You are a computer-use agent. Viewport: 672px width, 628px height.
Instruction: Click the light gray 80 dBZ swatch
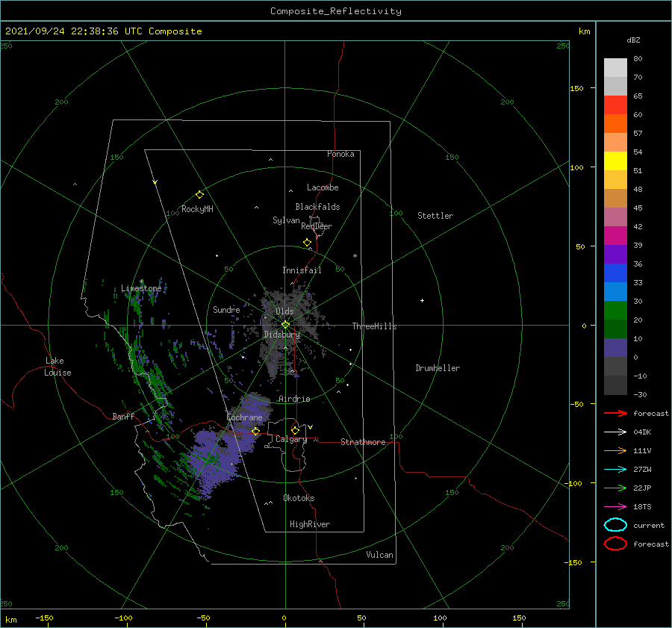(x=615, y=67)
